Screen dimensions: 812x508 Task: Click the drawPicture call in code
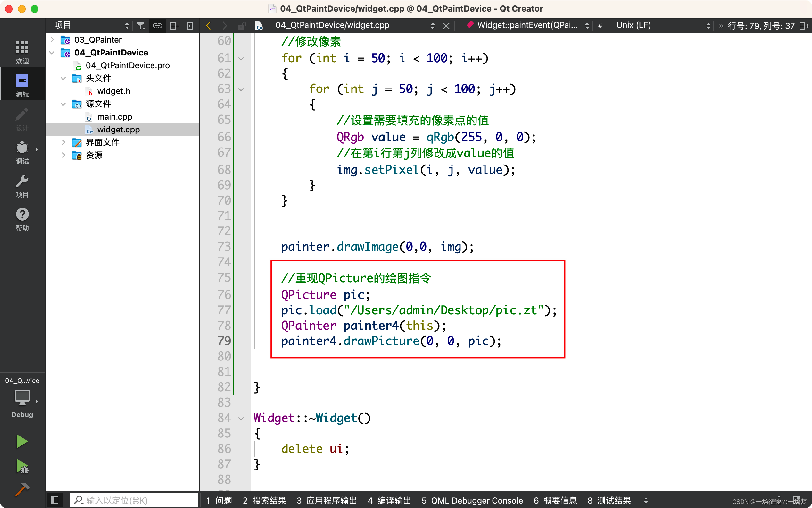click(x=381, y=341)
